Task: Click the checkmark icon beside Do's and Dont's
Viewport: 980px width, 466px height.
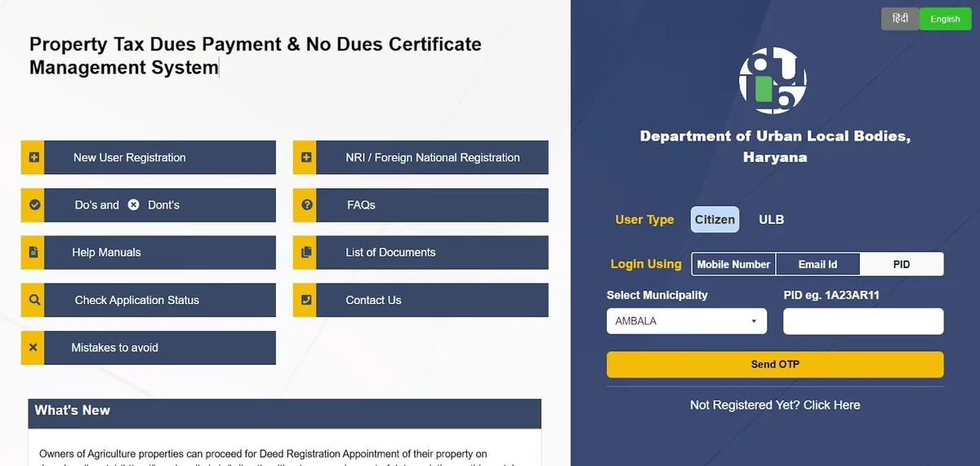Action: click(x=33, y=205)
